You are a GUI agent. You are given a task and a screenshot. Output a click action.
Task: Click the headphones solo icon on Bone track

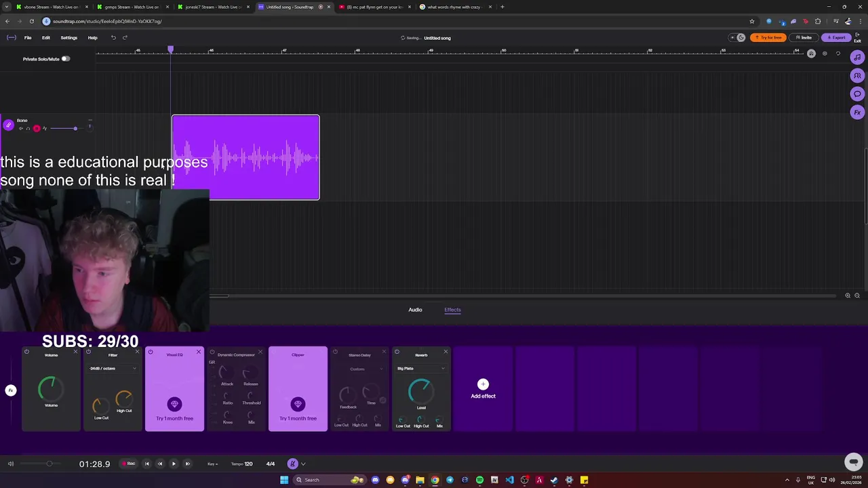tap(28, 128)
